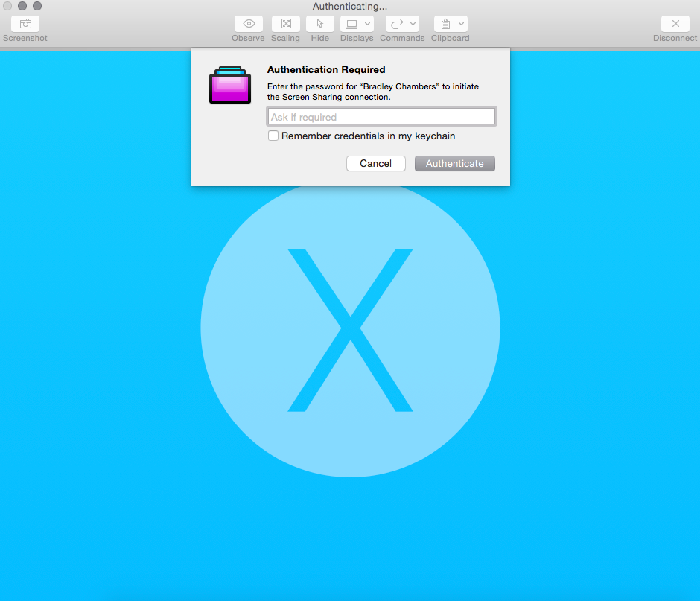Click the Clipboard icon
The image size is (700, 601).
pyautogui.click(x=445, y=24)
